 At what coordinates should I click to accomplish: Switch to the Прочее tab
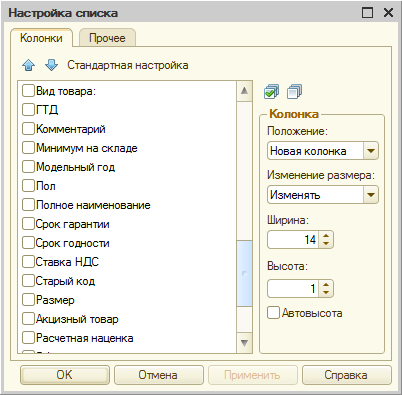[x=107, y=38]
